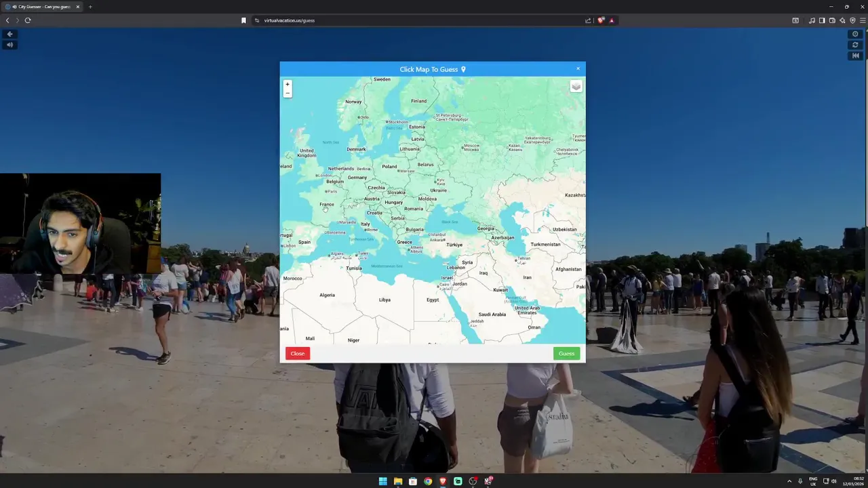Open the browser hamburger menu
Screen dimensions: 868x488
[863, 20]
